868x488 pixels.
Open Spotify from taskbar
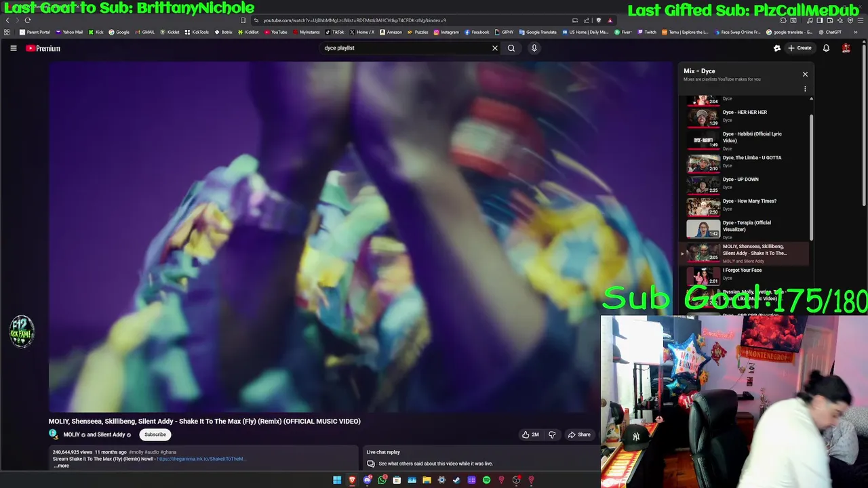(486, 480)
